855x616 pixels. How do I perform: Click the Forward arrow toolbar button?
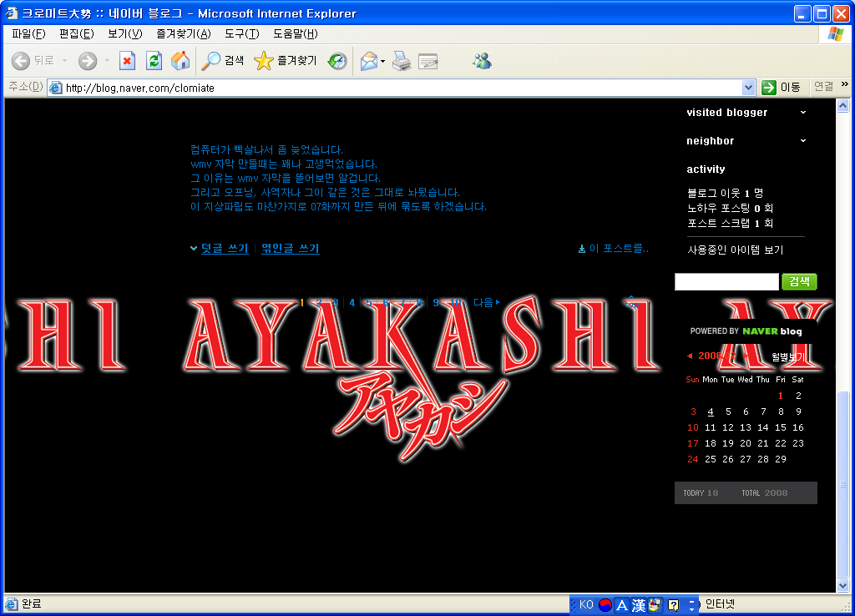(87, 60)
